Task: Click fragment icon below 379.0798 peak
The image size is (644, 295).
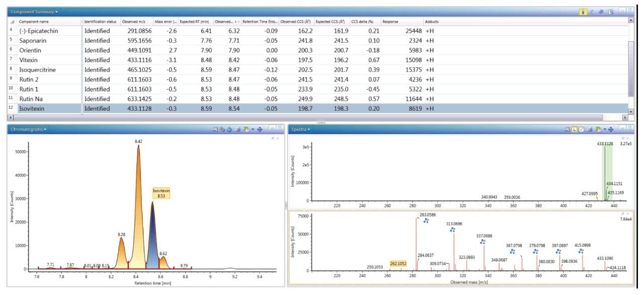Action: pos(535,251)
